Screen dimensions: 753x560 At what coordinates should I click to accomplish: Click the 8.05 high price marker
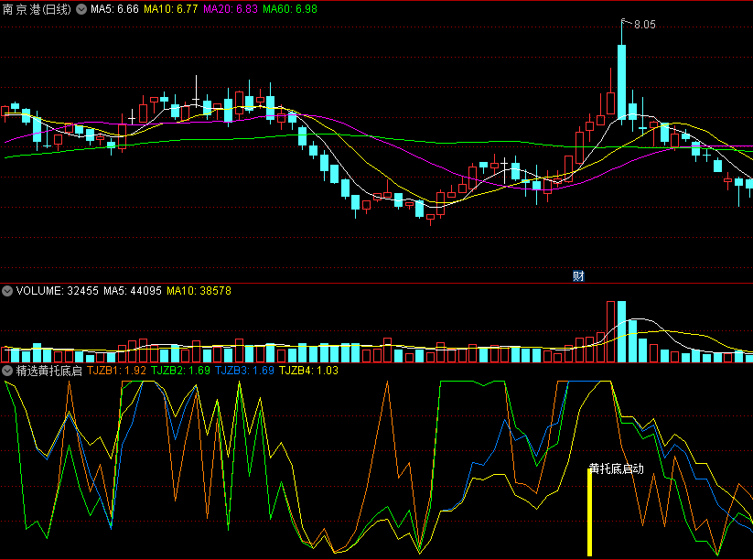click(644, 25)
